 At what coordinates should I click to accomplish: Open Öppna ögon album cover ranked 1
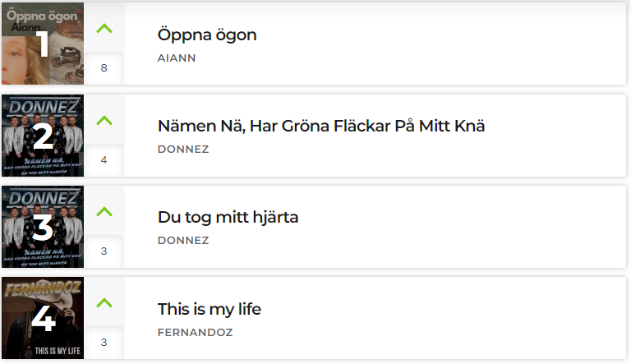click(x=43, y=44)
